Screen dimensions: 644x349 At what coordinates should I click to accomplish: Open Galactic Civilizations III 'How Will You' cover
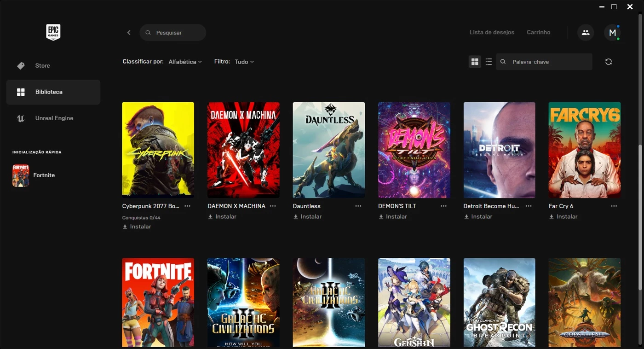click(x=243, y=302)
